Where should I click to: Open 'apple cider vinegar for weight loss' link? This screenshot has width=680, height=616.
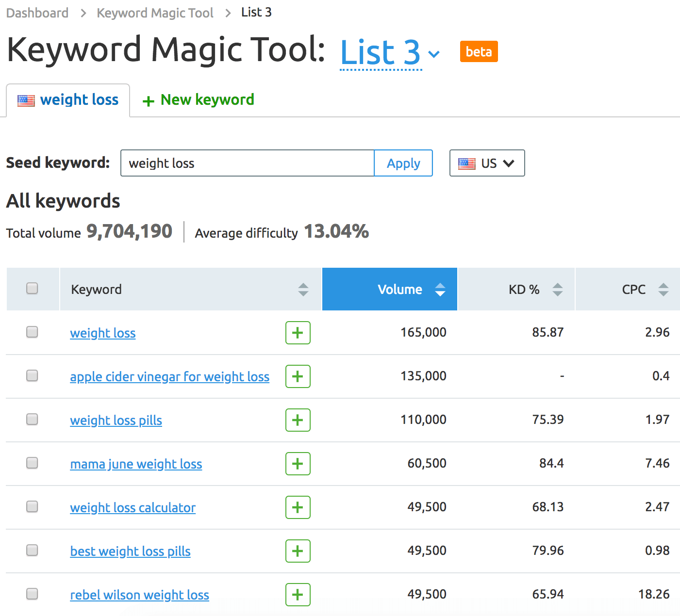point(169,377)
